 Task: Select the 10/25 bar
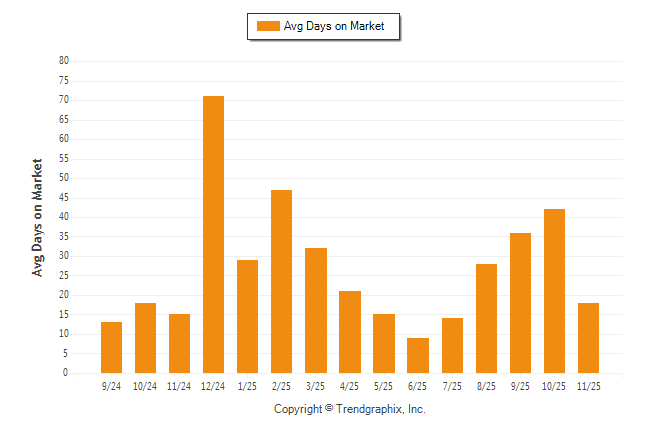pos(554,291)
